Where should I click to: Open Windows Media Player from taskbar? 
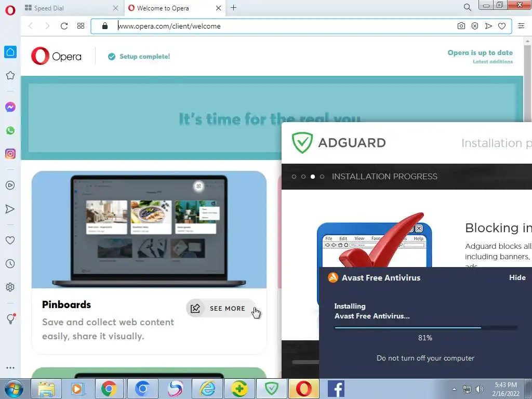click(77, 389)
